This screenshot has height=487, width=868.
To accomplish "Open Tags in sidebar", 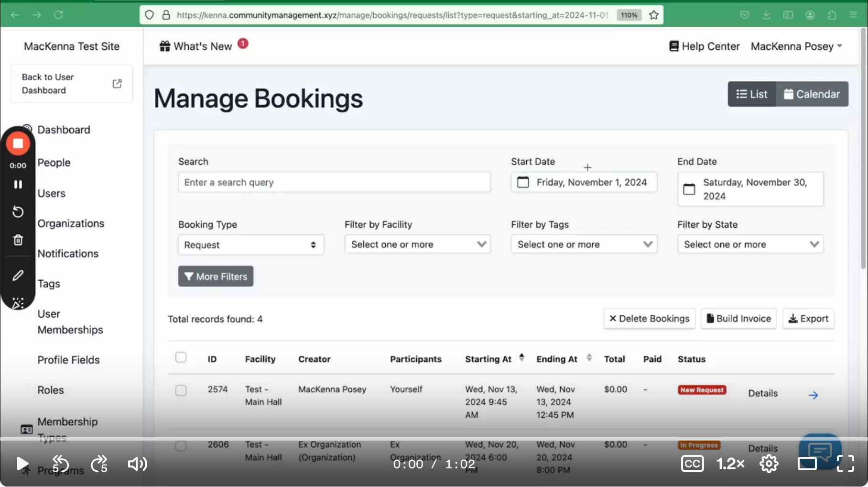I will pyautogui.click(x=49, y=284).
